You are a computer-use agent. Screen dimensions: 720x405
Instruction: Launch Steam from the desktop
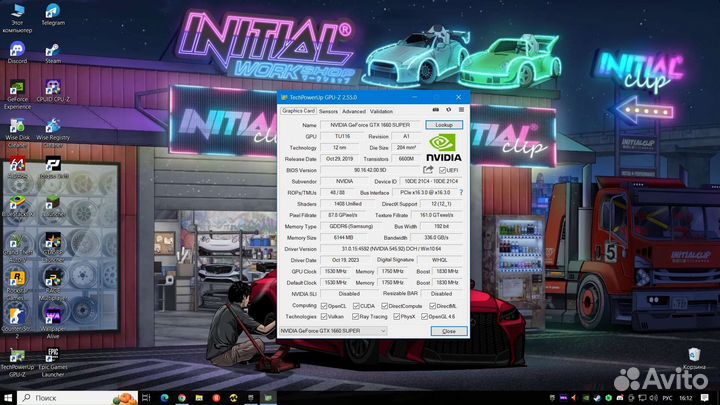tap(53, 52)
